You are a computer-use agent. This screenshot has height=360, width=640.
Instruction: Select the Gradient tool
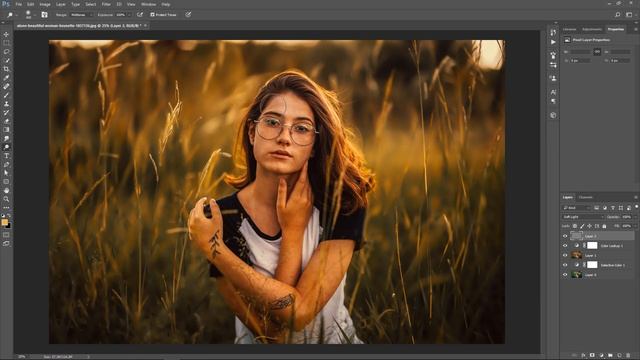(6, 130)
